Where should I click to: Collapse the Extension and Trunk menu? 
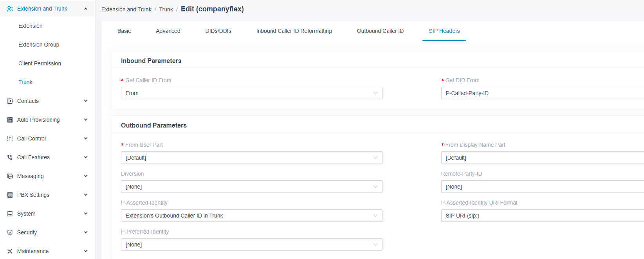(x=85, y=8)
